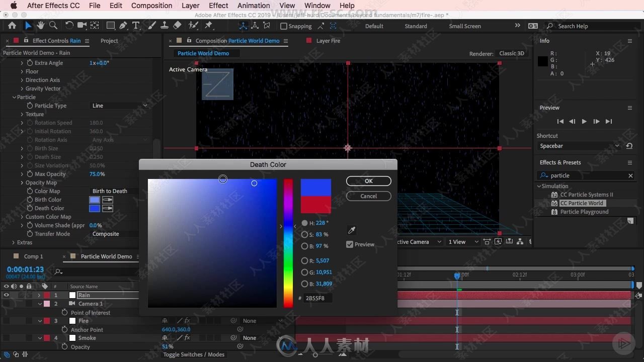Select the Puppet Pin tool
The height and width of the screenshot is (362, 644).
[x=208, y=26]
